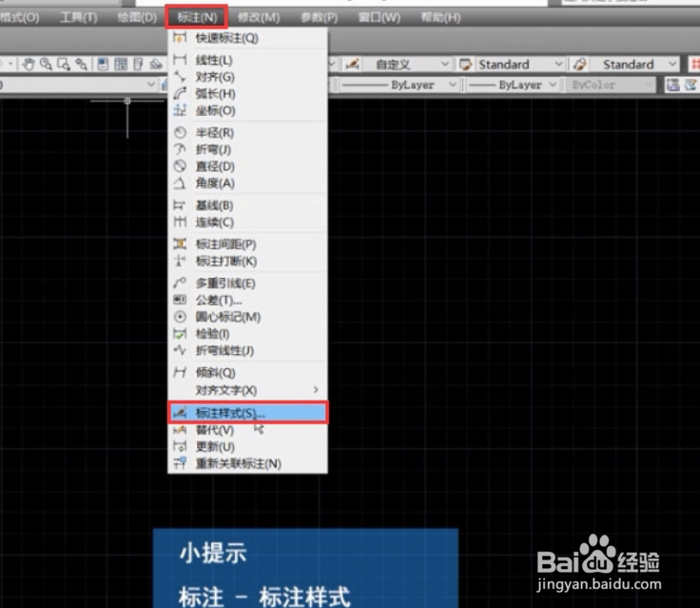The width and height of the screenshot is (700, 608).
Task: Open the design center grid icon
Action: point(121,65)
